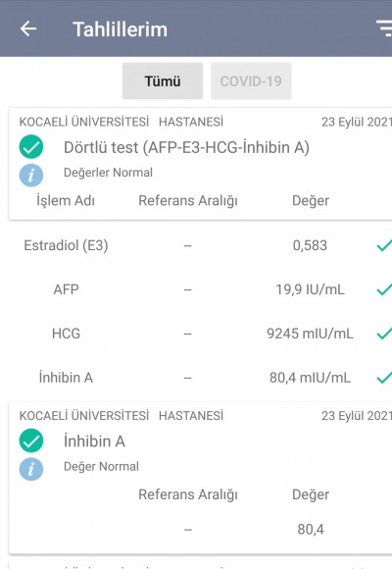This screenshot has height=569, width=392.
Task: Tap the Referans Aralığı header in first card
Action: [x=188, y=201]
